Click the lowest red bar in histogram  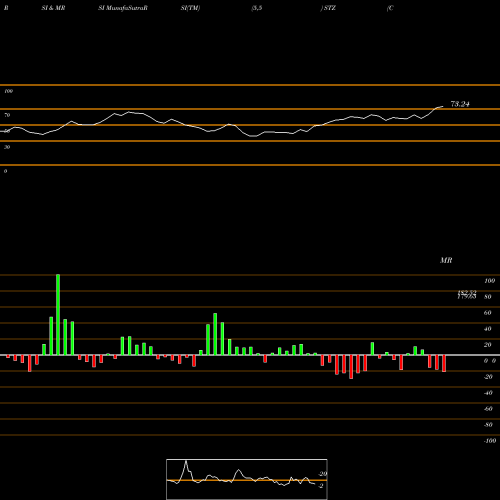[351, 367]
